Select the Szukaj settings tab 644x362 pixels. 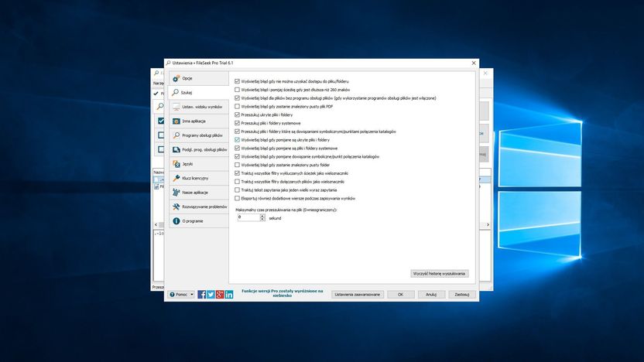199,92
